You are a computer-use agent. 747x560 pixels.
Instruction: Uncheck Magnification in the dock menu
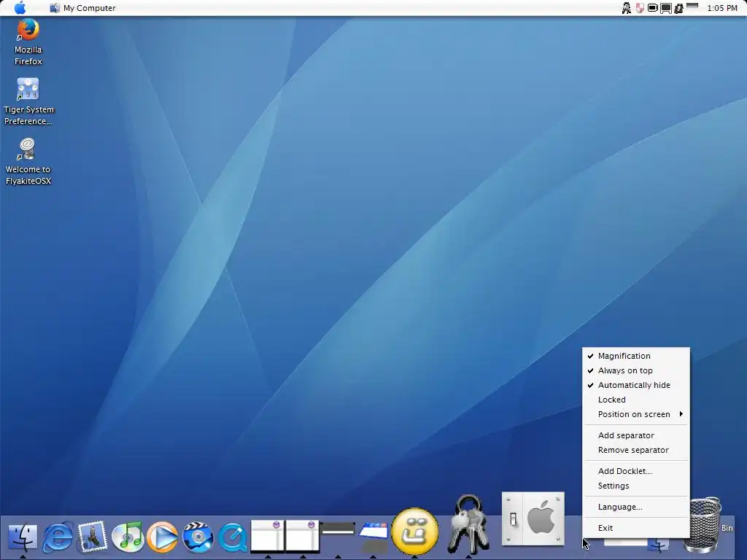coord(636,356)
